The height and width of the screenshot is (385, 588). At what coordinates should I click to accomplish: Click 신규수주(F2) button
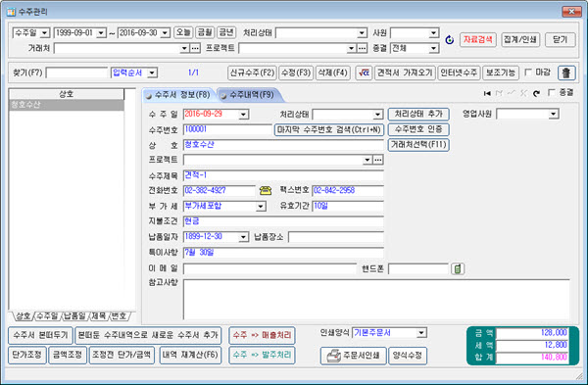pyautogui.click(x=252, y=72)
